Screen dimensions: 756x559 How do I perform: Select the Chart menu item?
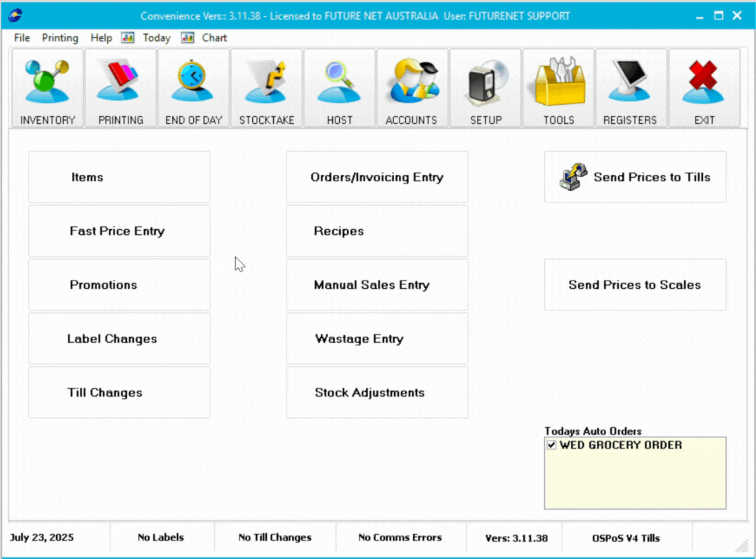tap(214, 38)
